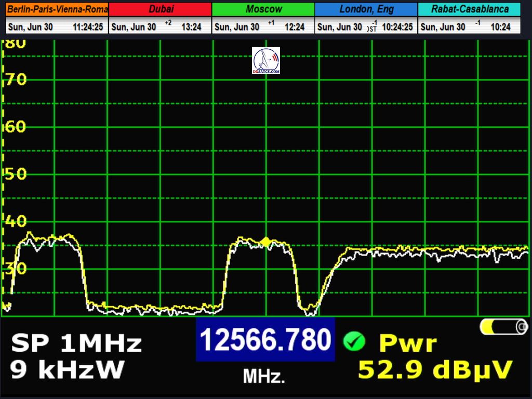Click the yellow battery indicator icon
This screenshot has height=399, width=532.
503,327
